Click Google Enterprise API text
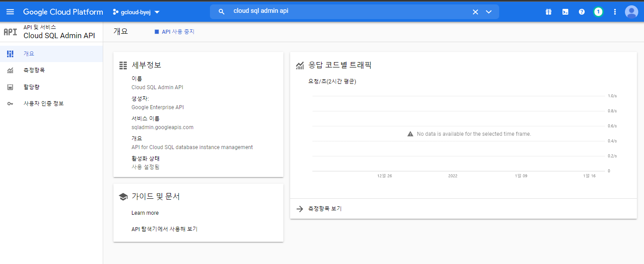The image size is (644, 264). (158, 107)
